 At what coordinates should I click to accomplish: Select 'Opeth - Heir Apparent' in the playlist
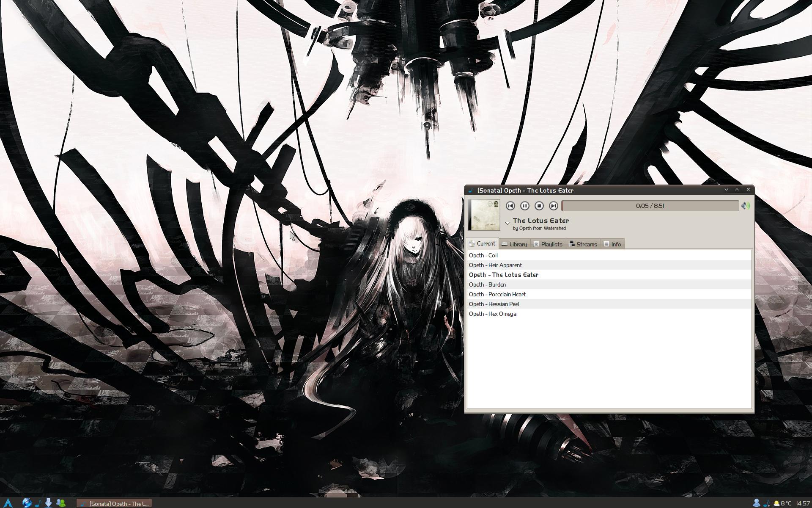609,265
